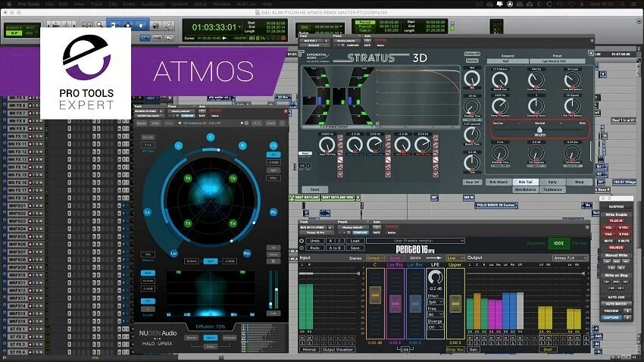
Task: Select the Tfl height speaker in Halo Upmix
Action: (188, 179)
